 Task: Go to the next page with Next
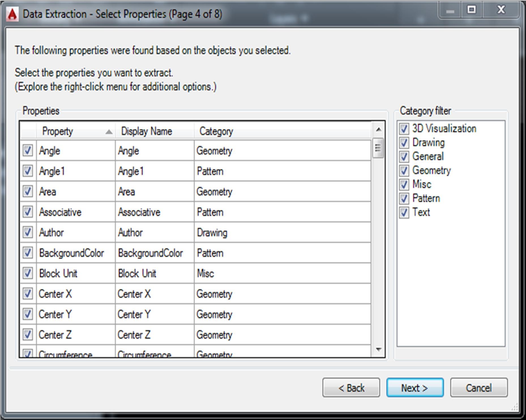(415, 388)
